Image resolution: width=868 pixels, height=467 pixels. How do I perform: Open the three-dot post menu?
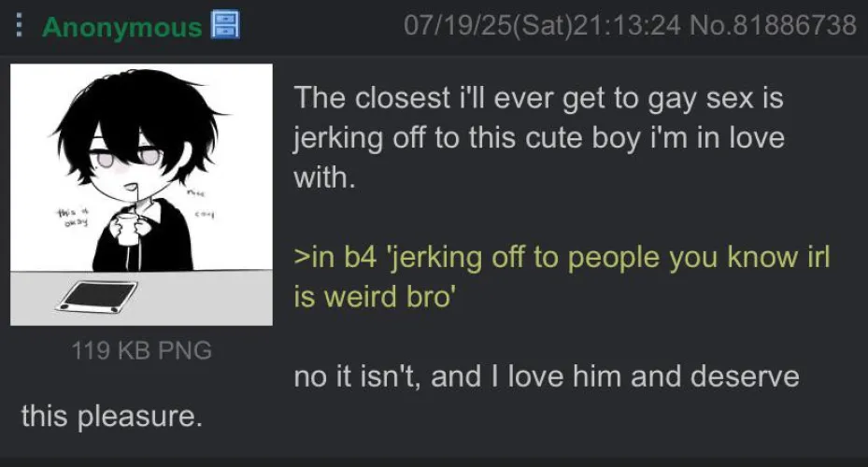point(20,25)
